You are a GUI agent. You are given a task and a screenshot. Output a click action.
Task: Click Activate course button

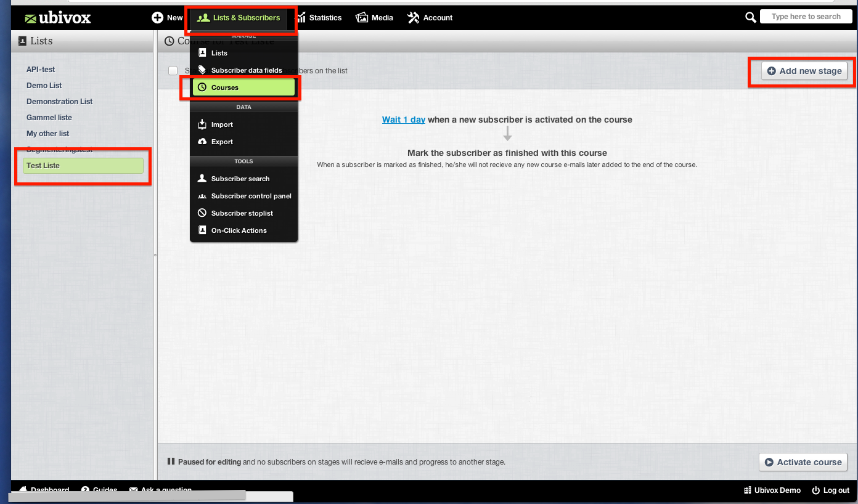coord(803,462)
